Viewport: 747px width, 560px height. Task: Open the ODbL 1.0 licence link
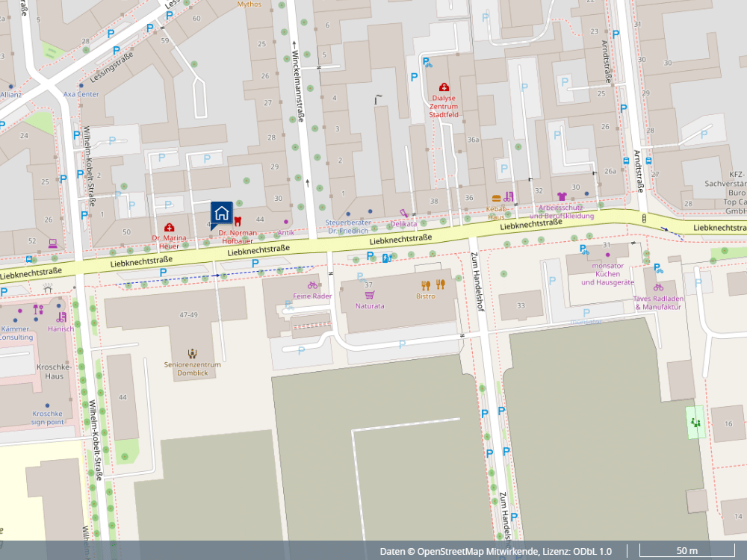tap(591, 552)
